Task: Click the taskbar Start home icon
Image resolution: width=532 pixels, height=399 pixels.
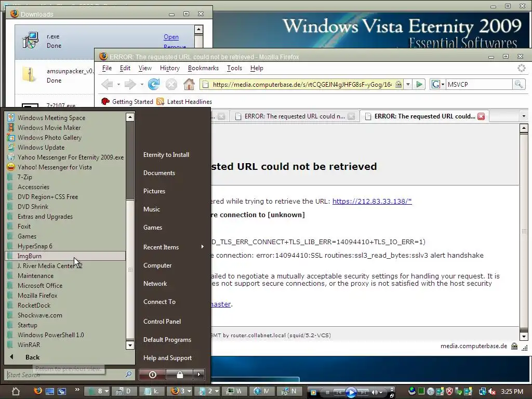Action: click(16, 391)
